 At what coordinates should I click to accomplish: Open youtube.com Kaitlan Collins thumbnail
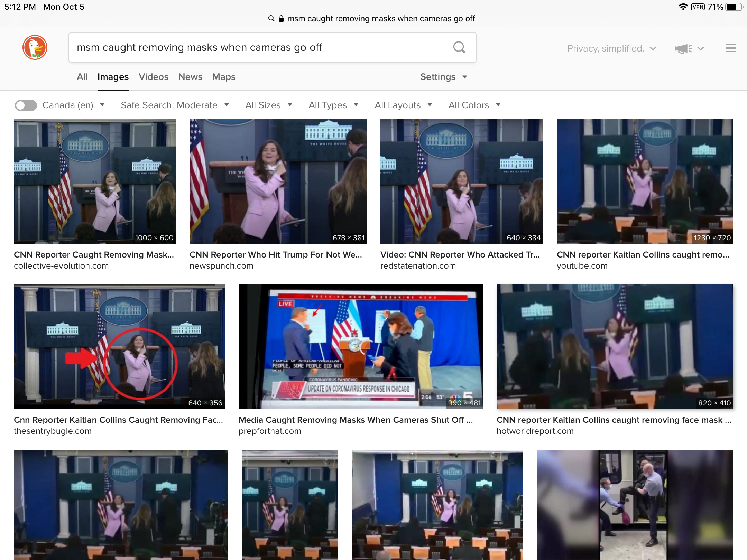click(645, 181)
